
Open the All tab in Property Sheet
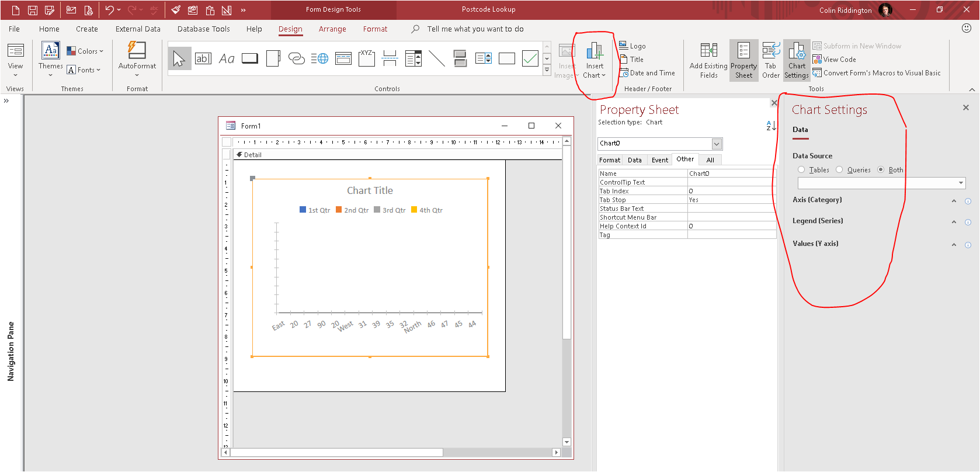(710, 160)
